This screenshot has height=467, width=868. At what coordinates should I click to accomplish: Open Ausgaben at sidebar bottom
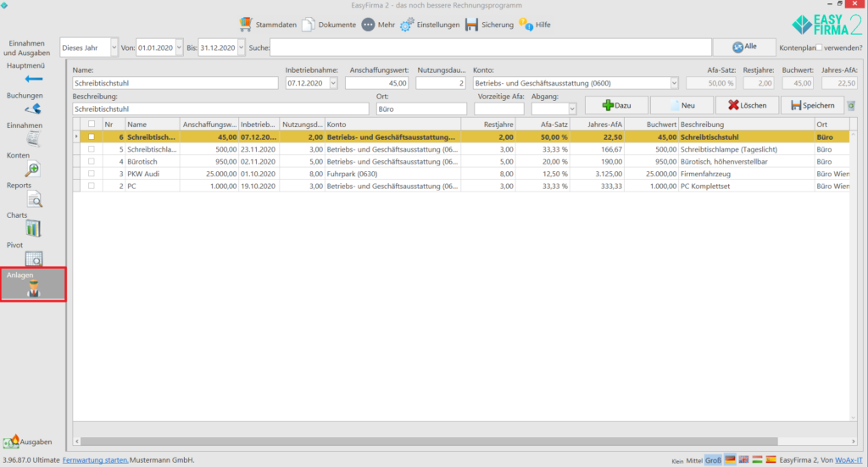(28, 442)
